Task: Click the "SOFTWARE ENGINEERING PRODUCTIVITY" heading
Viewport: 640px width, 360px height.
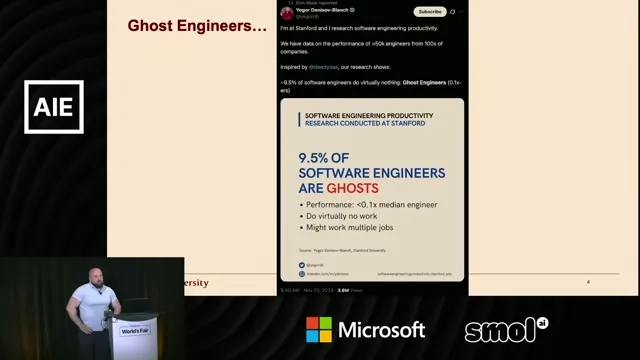Action: coord(369,116)
